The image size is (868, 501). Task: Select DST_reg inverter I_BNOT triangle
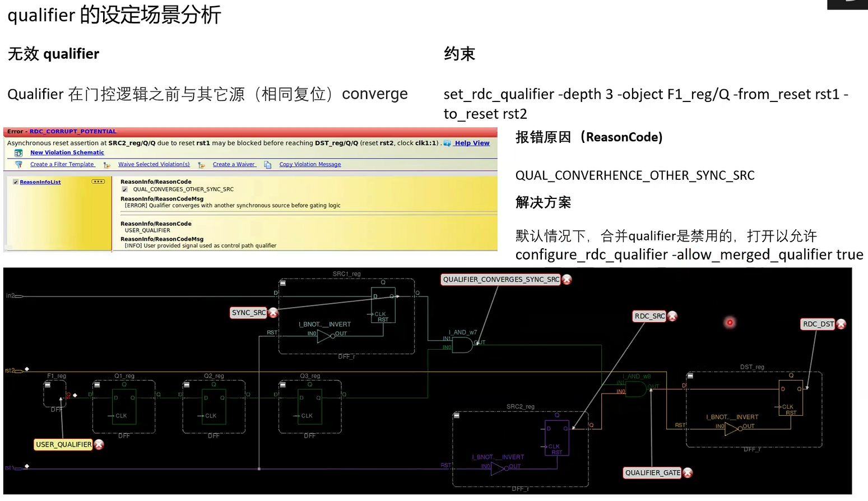(731, 429)
